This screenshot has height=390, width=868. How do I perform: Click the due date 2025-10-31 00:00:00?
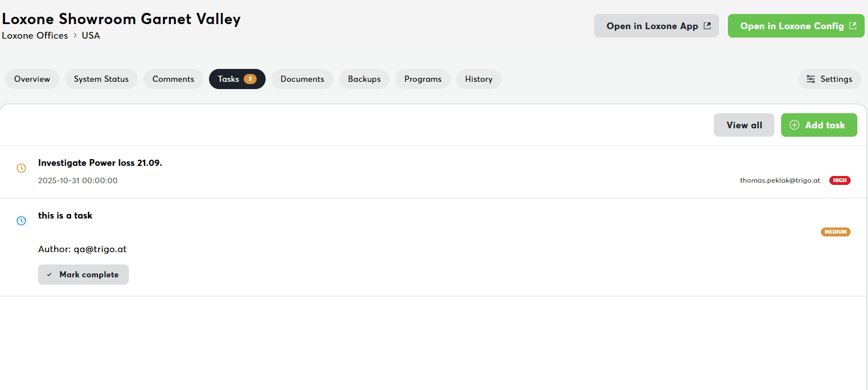78,180
